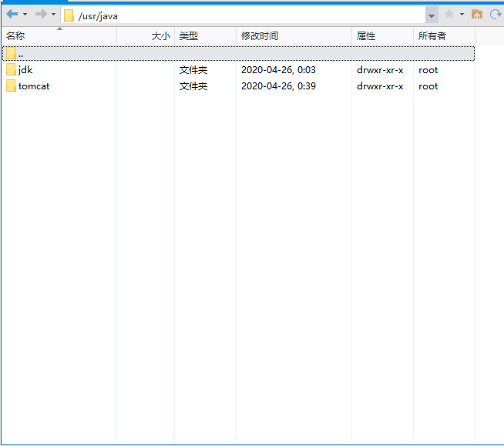Click the refresh icon
Image resolution: width=504 pixels, height=446 pixels.
496,14
